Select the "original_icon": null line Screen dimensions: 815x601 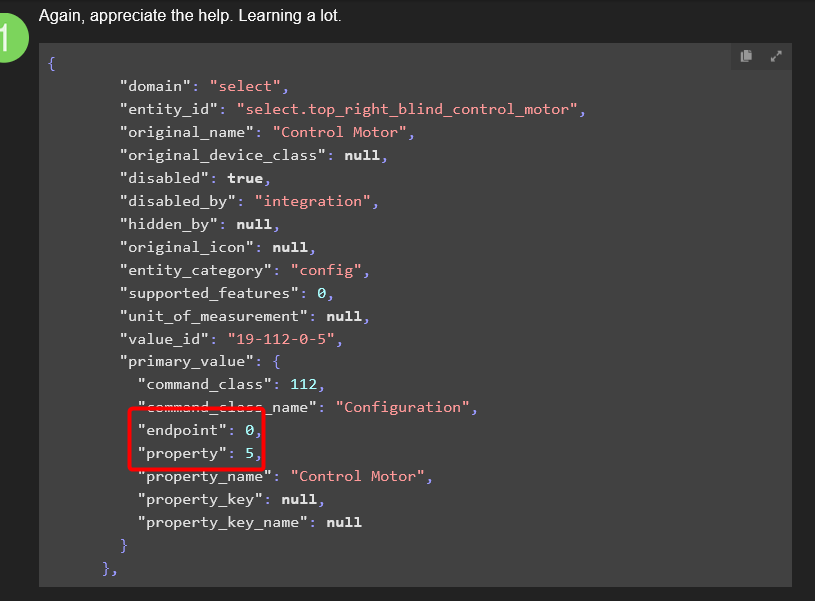click(218, 247)
